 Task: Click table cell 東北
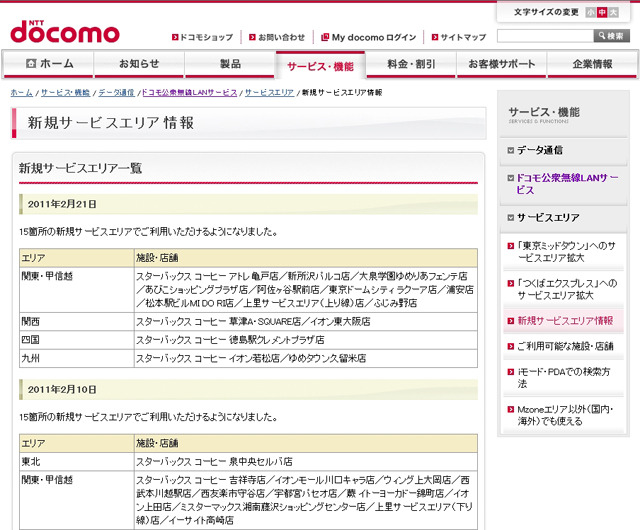pos(77,462)
